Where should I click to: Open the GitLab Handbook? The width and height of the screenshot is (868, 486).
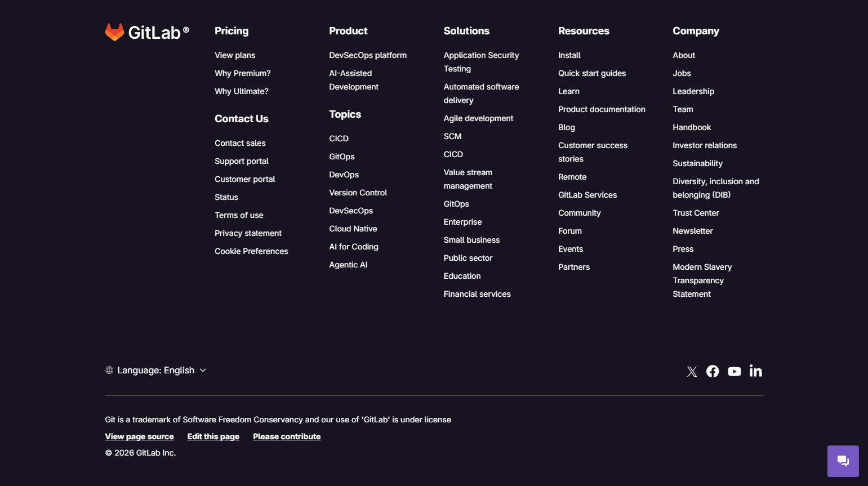pyautogui.click(x=692, y=127)
